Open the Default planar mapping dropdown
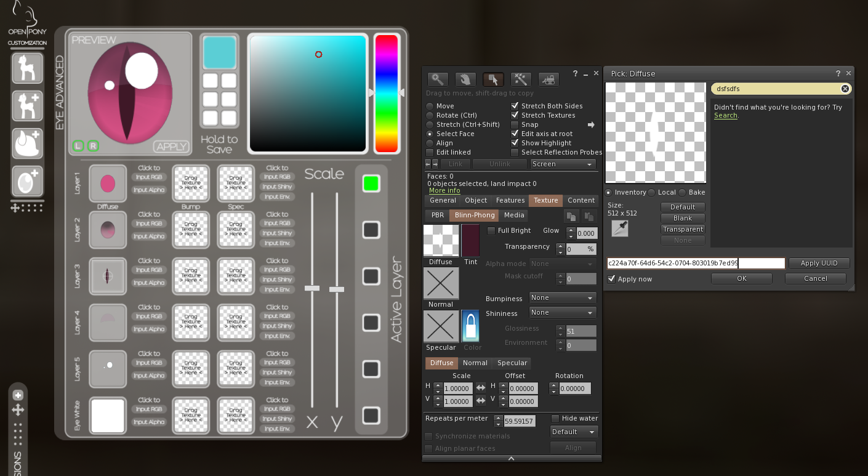 [x=573, y=432]
